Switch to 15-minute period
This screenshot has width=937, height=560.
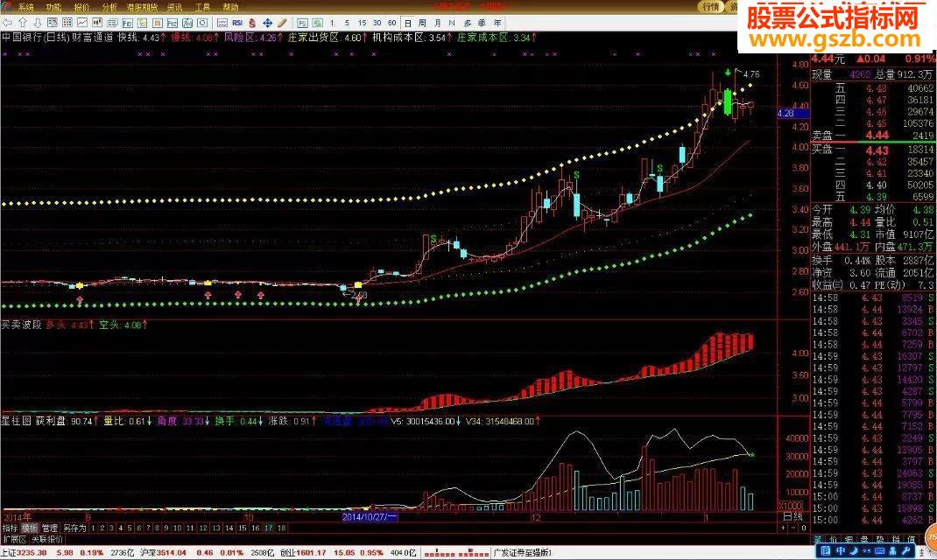tap(362, 23)
